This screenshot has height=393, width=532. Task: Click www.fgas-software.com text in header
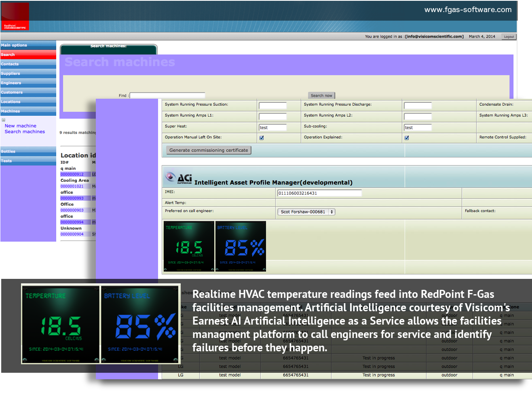coord(468,10)
